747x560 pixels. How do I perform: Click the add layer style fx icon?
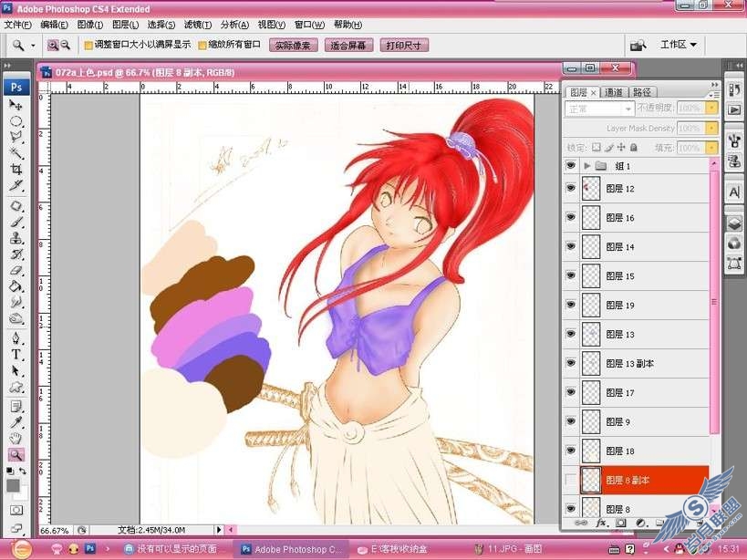601,523
